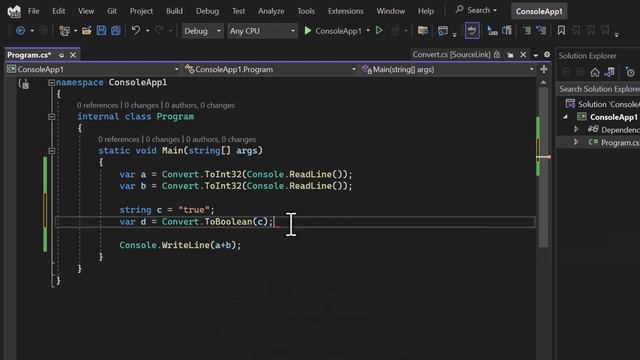Toggle the highlighted IntelliCode toolbar button
The height and width of the screenshot is (360, 640).
pos(472,31)
